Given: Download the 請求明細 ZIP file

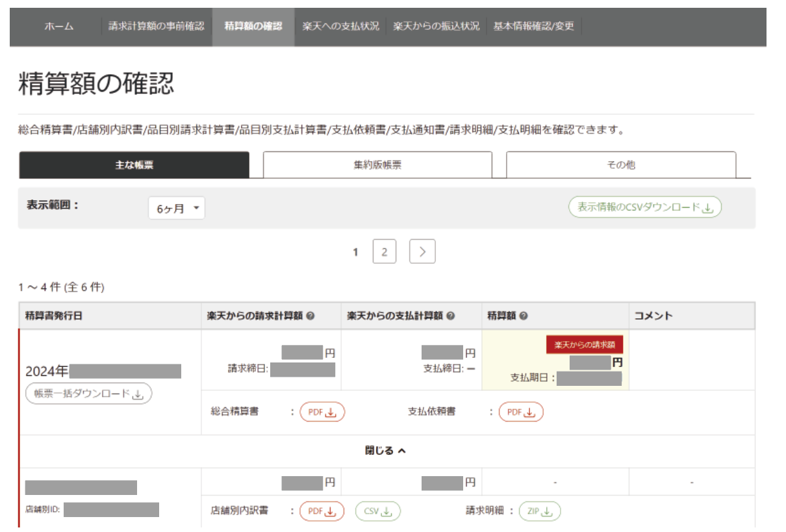Looking at the screenshot, I should pyautogui.click(x=539, y=511).
